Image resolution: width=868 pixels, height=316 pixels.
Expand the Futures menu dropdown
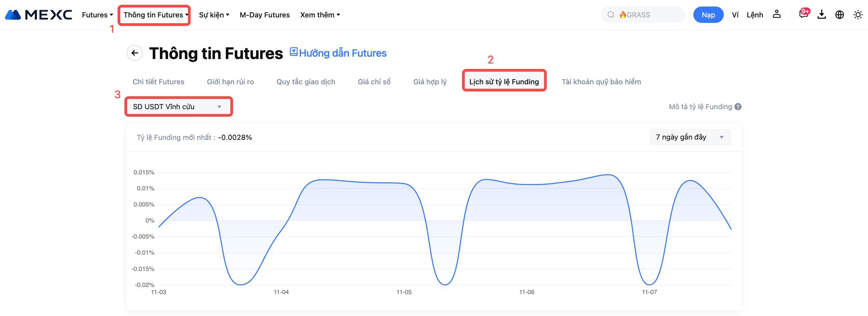pos(97,15)
